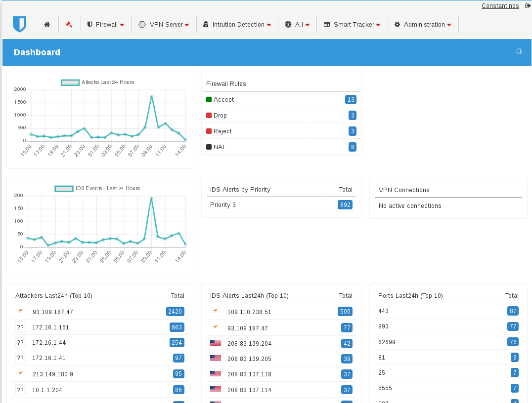Click the 09:00 peak on the Attacks chart
532x403 pixels.
click(x=152, y=97)
